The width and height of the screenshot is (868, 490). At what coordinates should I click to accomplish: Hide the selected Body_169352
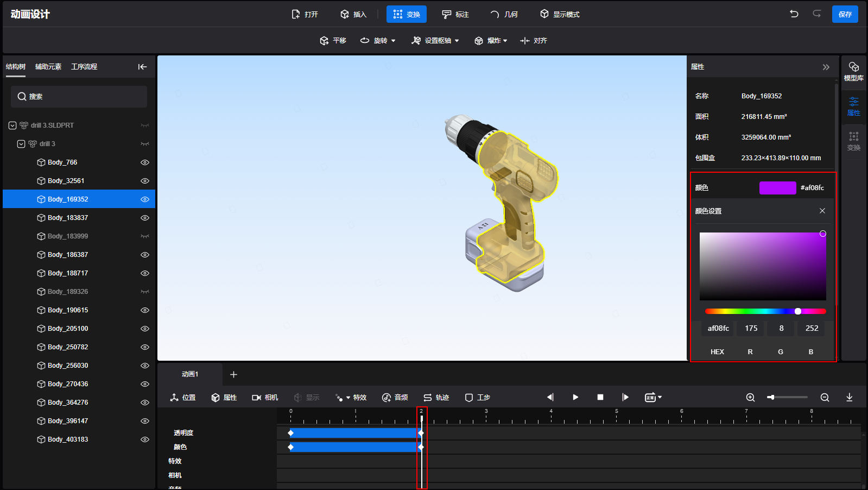tap(145, 199)
